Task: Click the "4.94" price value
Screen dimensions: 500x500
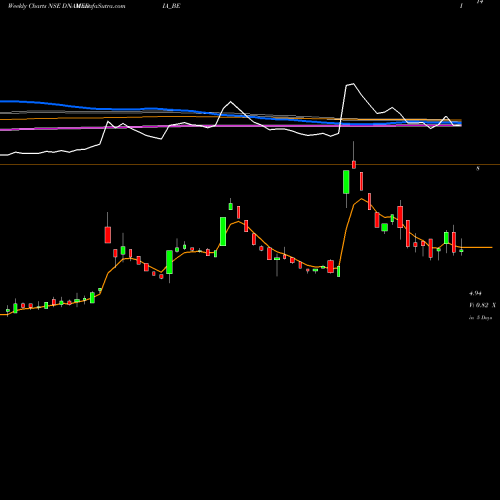Action: (475, 293)
